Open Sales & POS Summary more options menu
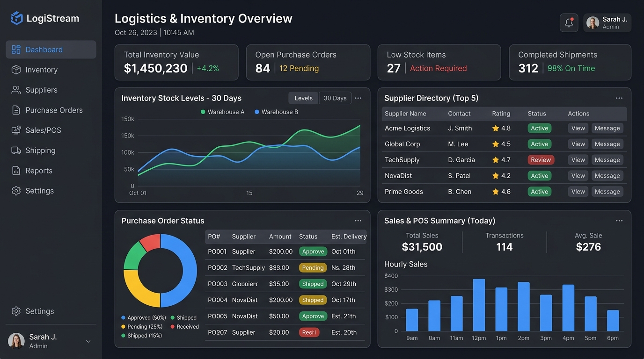 619,221
